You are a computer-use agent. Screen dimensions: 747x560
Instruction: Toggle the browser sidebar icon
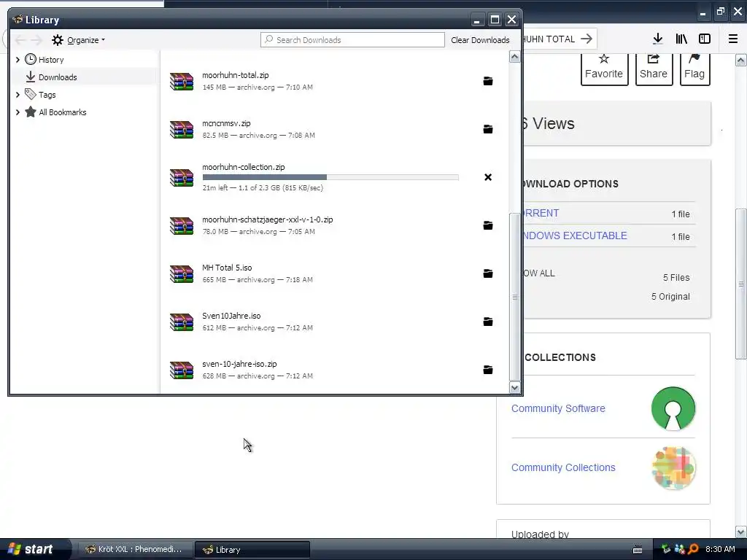point(705,39)
